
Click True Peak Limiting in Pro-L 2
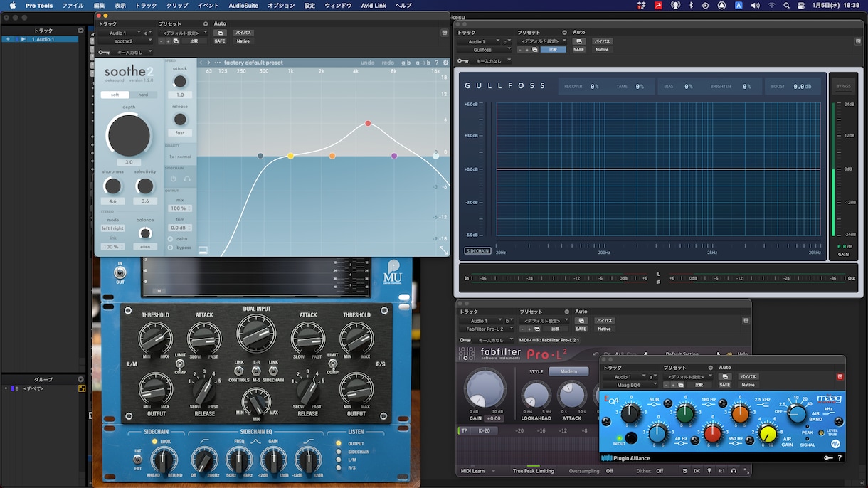[x=534, y=471]
